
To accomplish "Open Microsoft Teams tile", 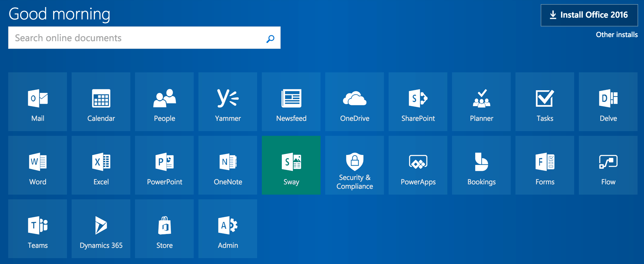I will pos(38,229).
